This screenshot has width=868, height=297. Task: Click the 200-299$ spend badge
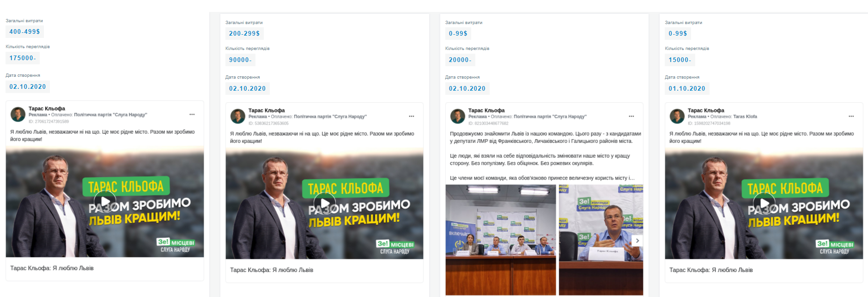244,34
